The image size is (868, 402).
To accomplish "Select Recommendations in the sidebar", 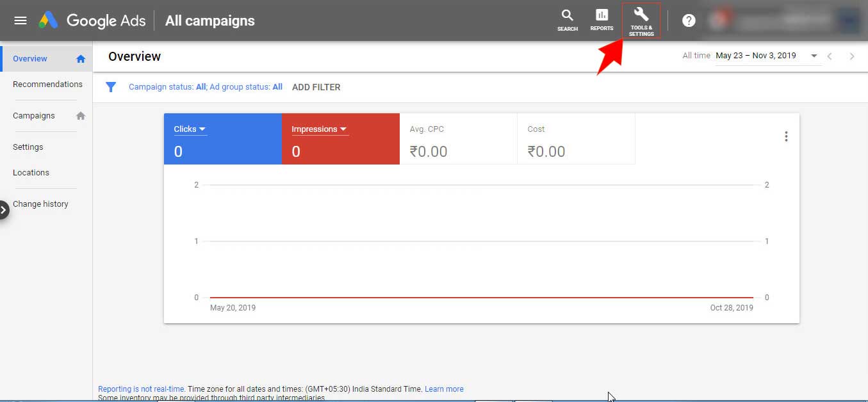I will click(x=47, y=84).
